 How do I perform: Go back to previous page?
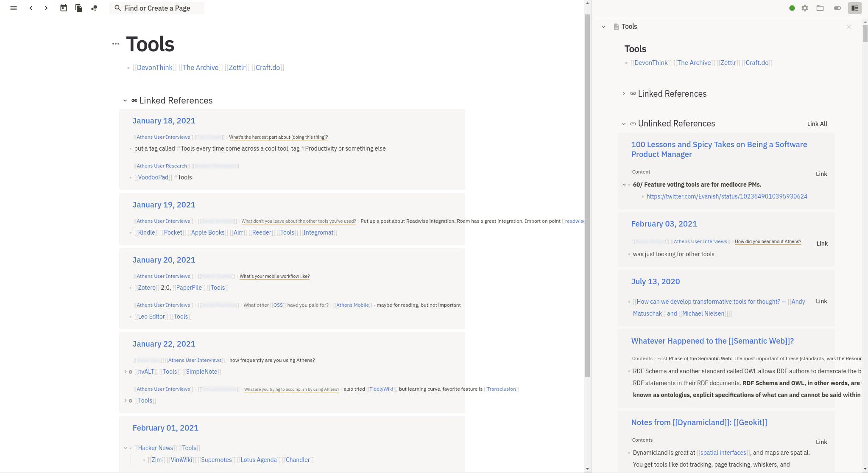[x=31, y=8]
